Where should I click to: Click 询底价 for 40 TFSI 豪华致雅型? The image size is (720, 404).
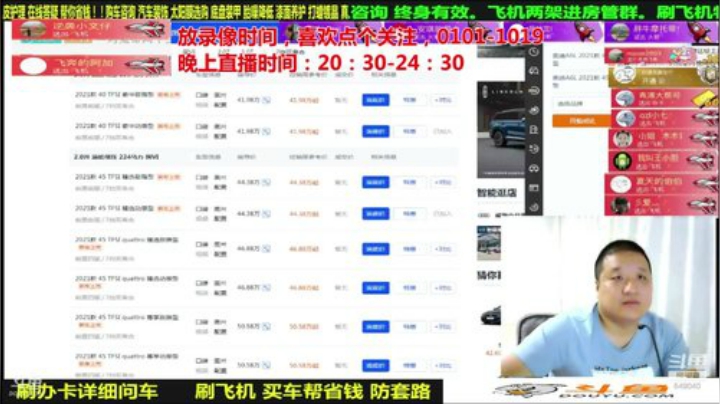point(376,100)
